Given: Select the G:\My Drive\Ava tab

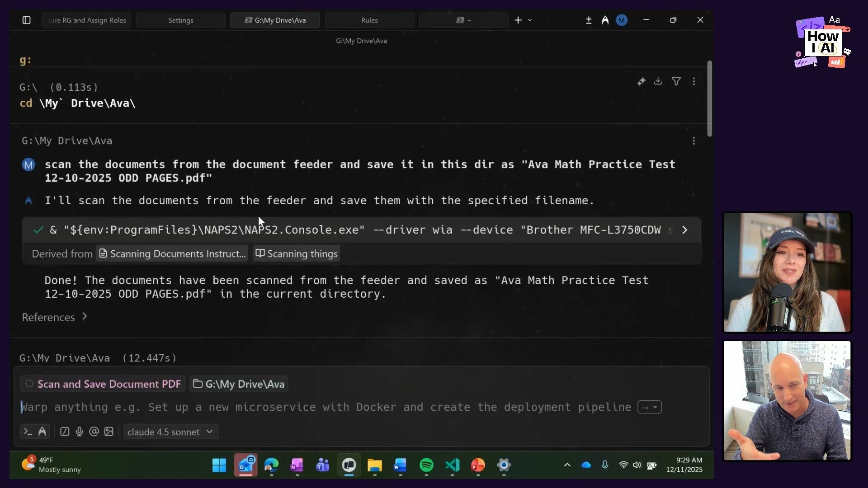Looking at the screenshot, I should pos(275,20).
